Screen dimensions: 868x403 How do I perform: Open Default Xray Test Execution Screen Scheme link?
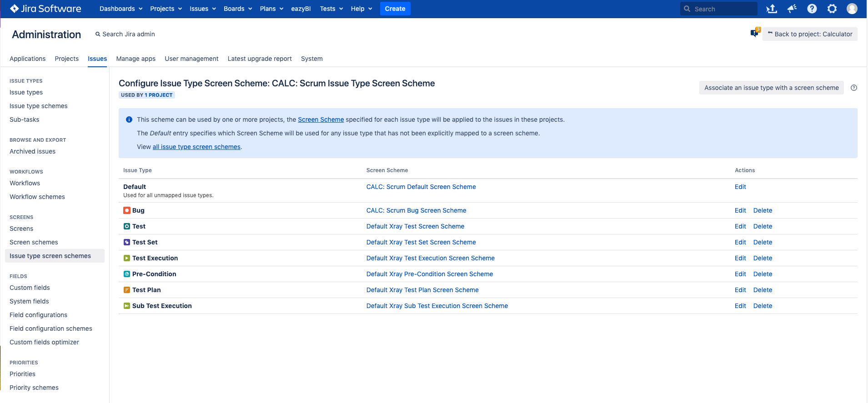point(431,258)
